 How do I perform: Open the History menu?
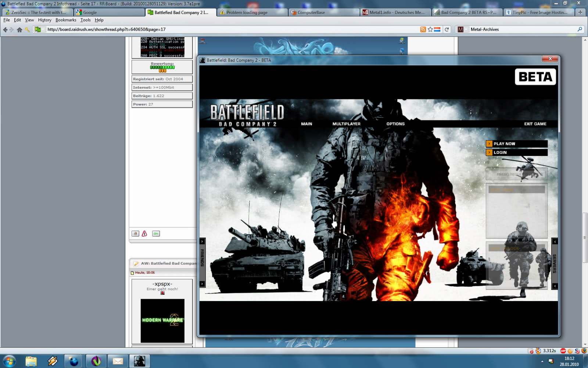point(44,20)
